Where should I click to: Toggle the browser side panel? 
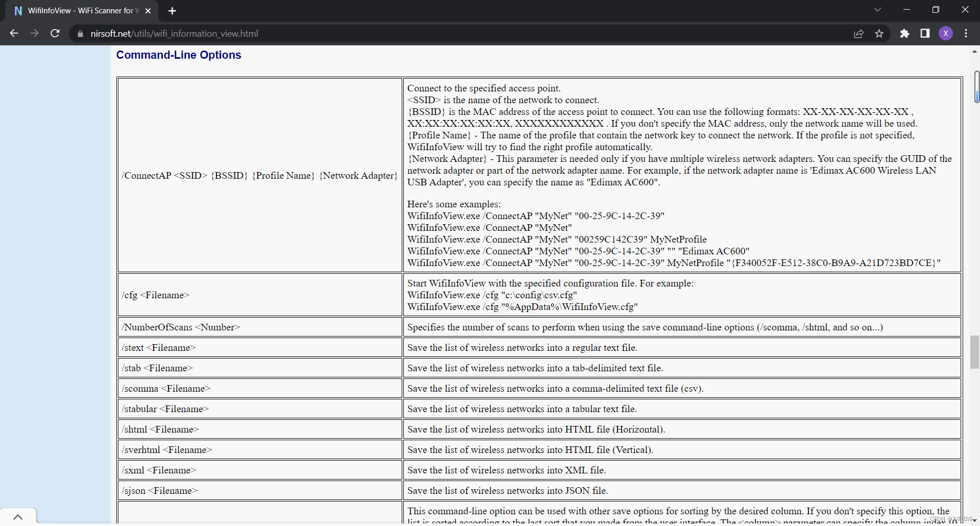click(x=925, y=34)
